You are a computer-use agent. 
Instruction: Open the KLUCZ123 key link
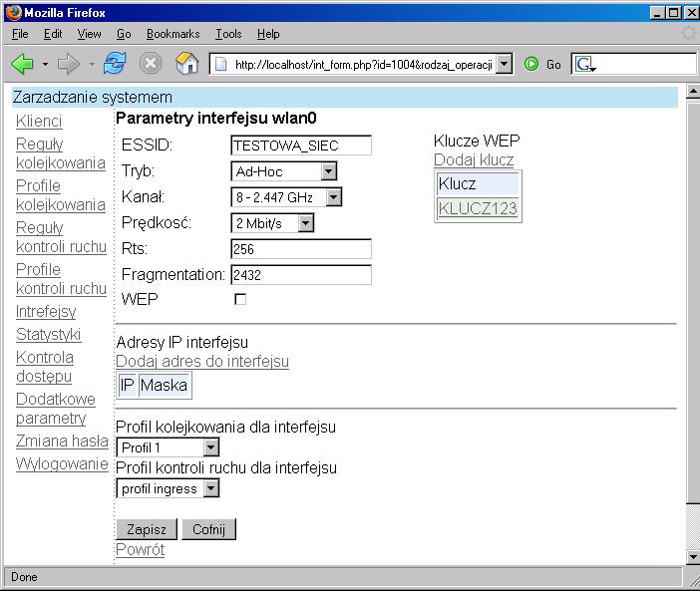(478, 208)
